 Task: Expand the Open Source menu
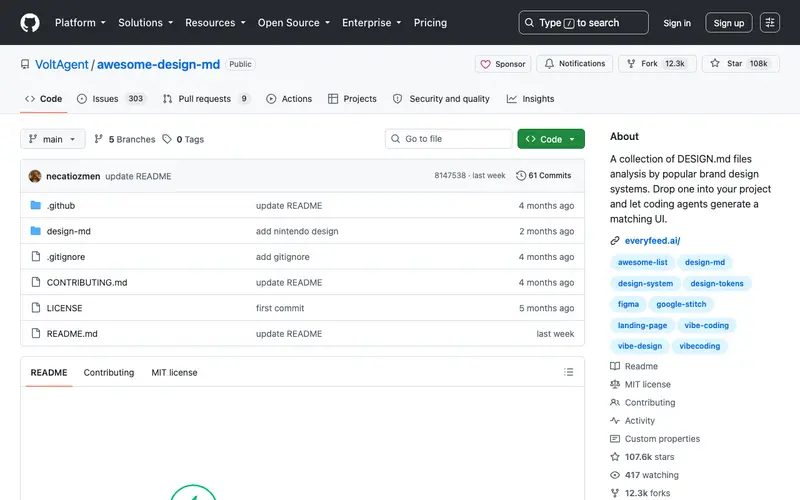tap(294, 23)
